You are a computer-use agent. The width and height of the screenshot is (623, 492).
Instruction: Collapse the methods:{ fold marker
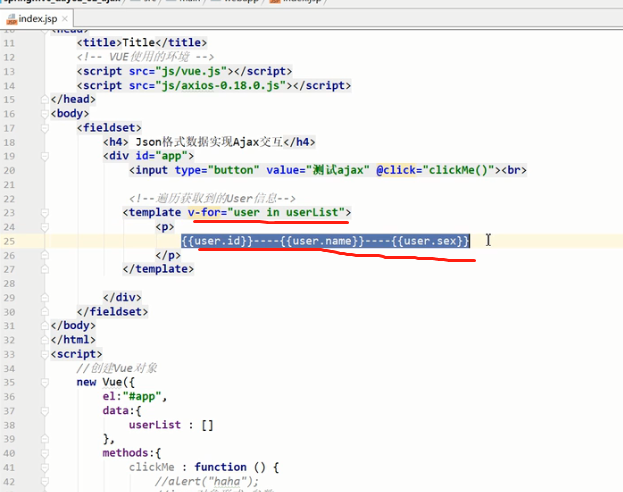(x=45, y=453)
